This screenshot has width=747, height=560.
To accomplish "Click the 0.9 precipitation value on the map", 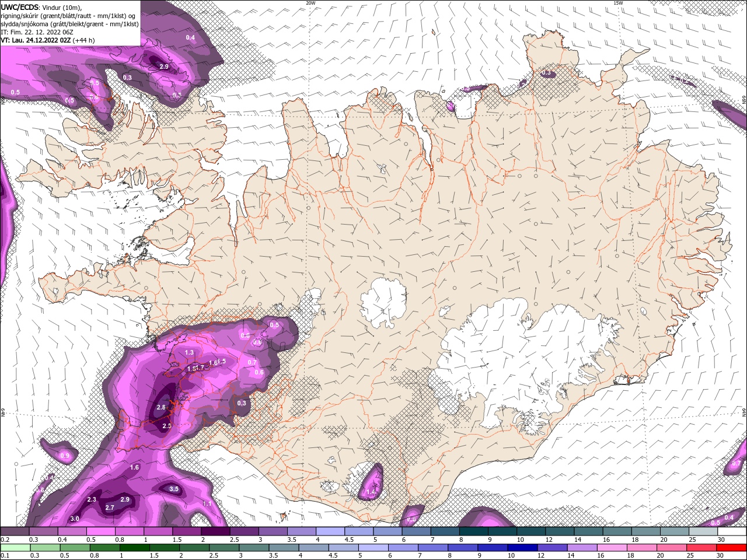I will [65, 456].
